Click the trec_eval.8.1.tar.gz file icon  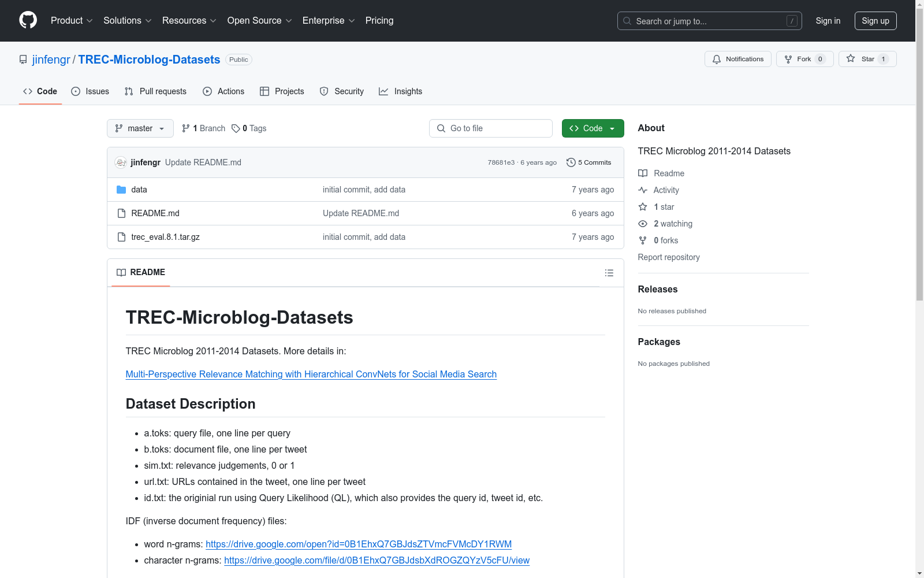pyautogui.click(x=121, y=237)
